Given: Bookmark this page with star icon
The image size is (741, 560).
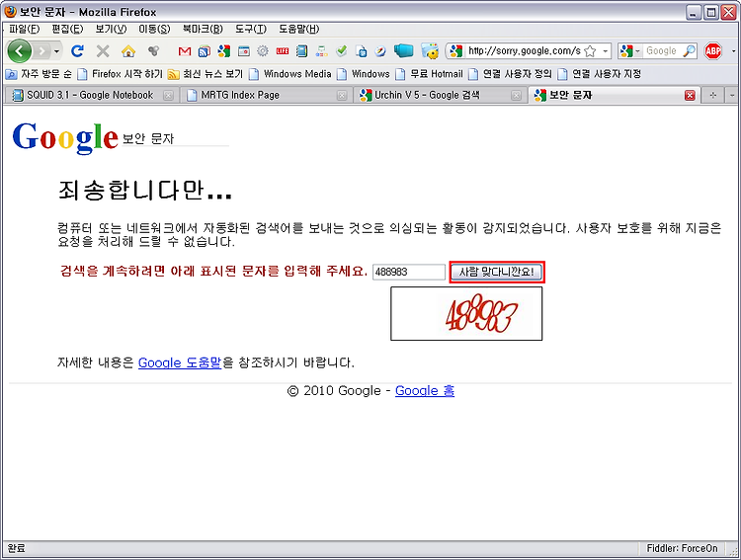Looking at the screenshot, I should (590, 51).
